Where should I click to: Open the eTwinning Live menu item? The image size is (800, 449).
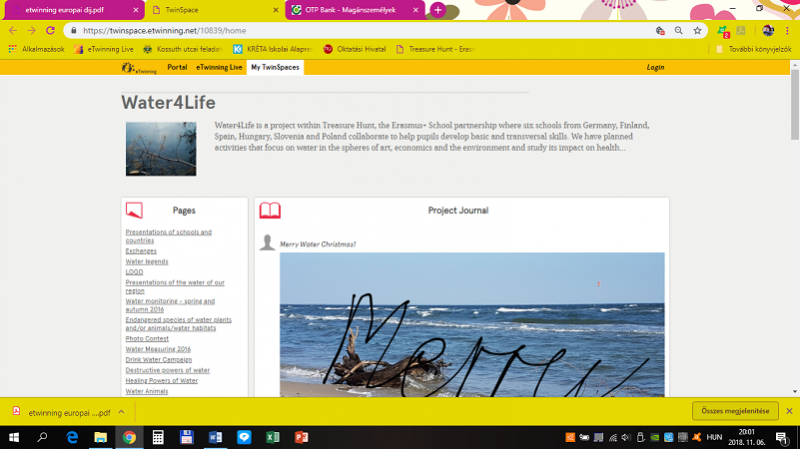click(219, 68)
